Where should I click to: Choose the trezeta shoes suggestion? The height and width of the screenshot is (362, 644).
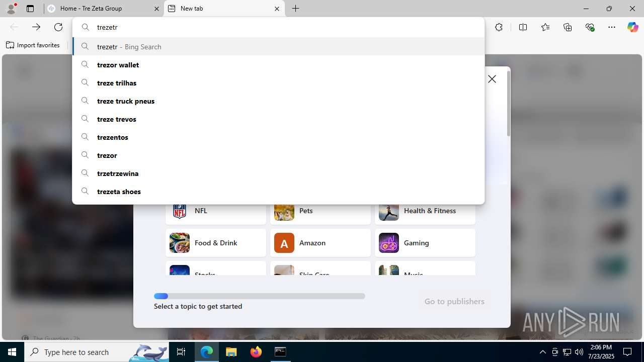(x=278, y=192)
